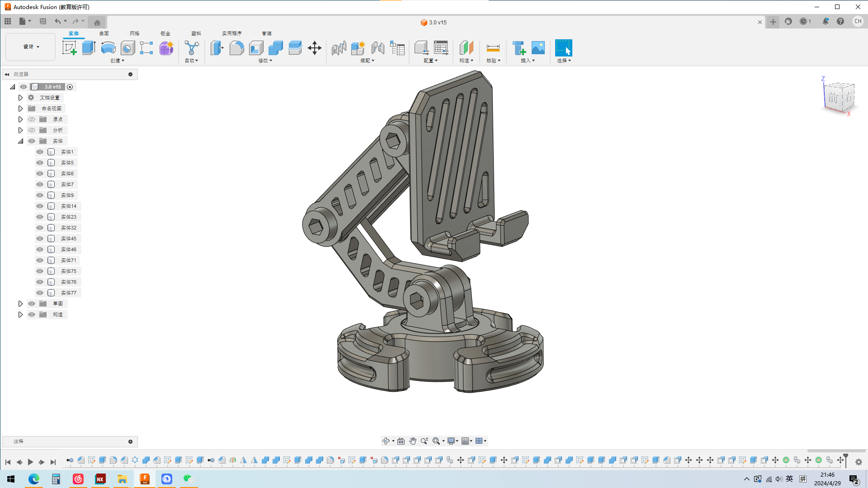Activate the 3.0 v15 root component radio button

coord(70,87)
